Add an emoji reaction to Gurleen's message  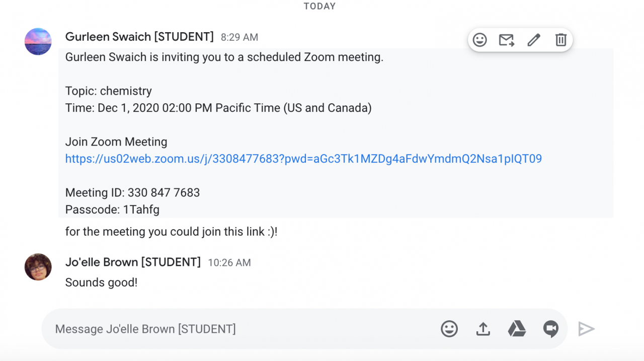480,40
